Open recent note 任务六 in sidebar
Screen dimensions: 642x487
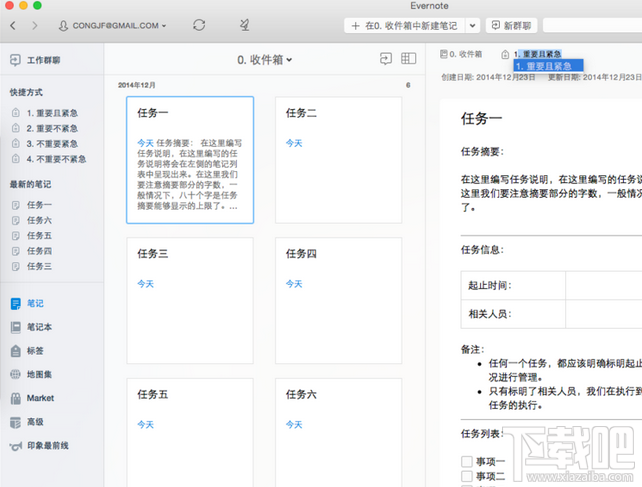(39, 220)
